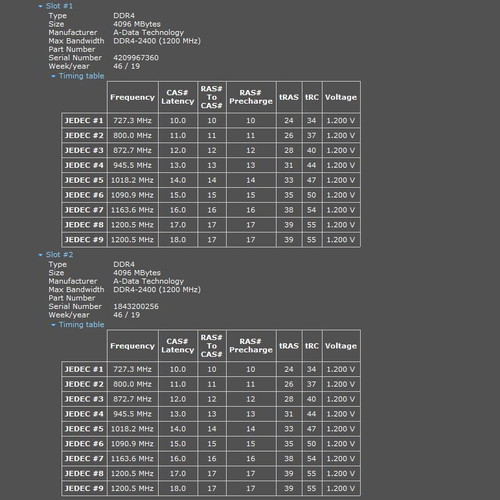Click JEDEC #1 row in Slot #1 table

(x=211, y=120)
